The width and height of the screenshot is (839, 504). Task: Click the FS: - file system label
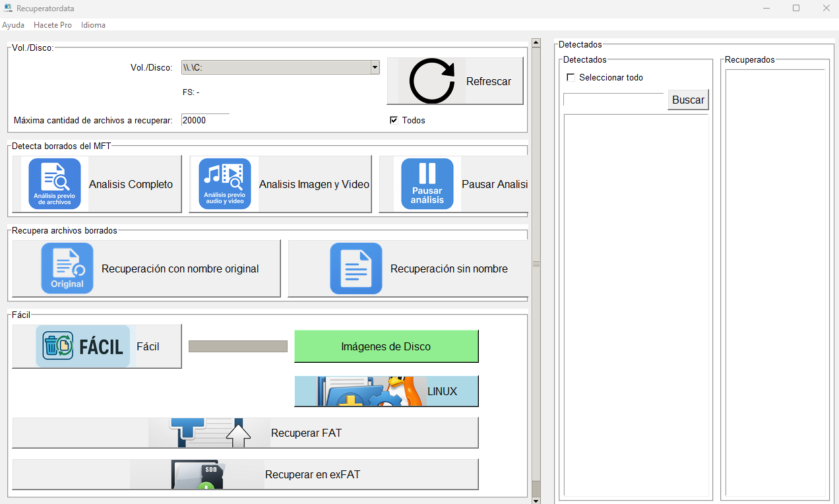(x=191, y=92)
